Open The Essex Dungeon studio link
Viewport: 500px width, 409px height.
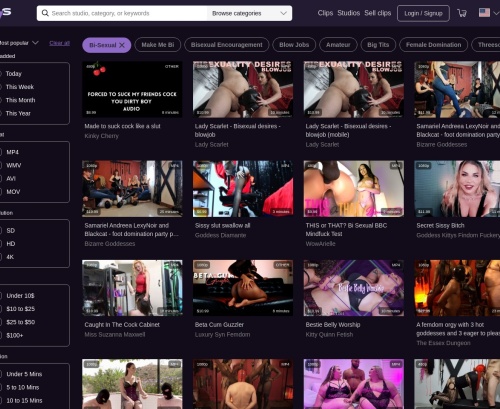click(443, 343)
